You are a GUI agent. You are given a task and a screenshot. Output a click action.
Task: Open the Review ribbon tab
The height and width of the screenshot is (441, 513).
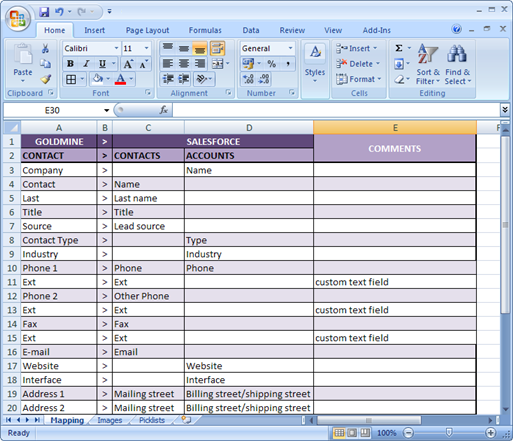[292, 30]
